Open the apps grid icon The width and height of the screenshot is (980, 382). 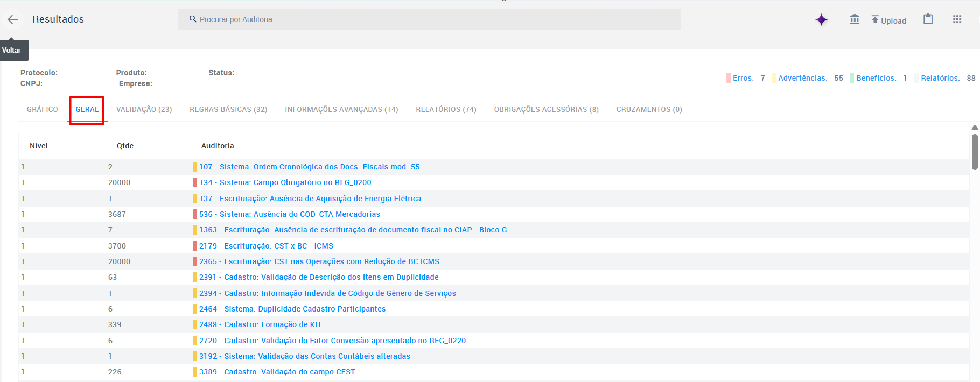point(957,19)
